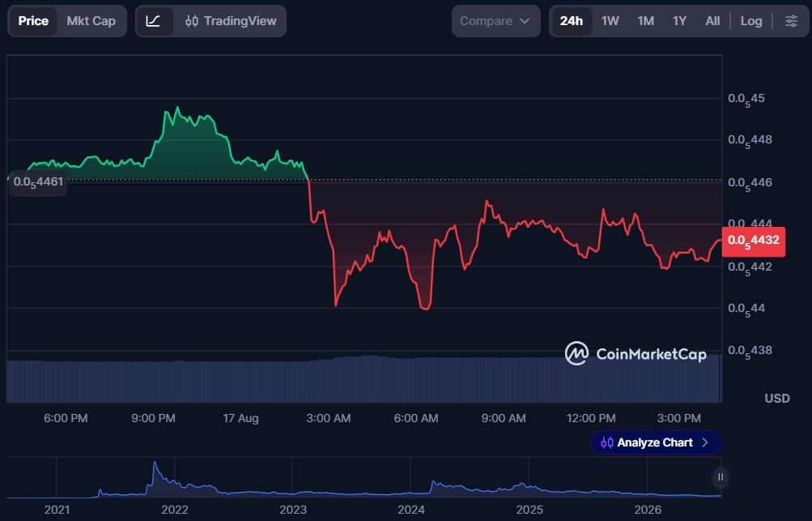Click the 0.0₅44 price axis label
The height and width of the screenshot is (521, 812).
[746, 310]
